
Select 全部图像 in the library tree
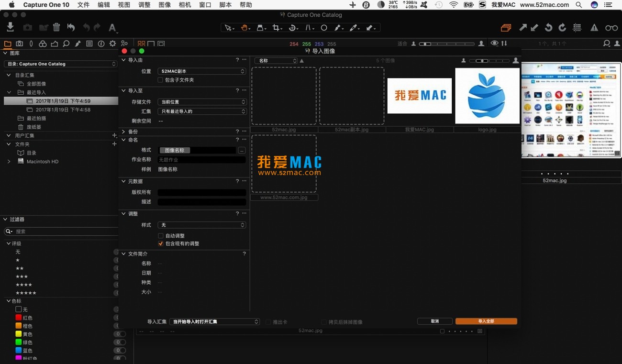(36, 84)
